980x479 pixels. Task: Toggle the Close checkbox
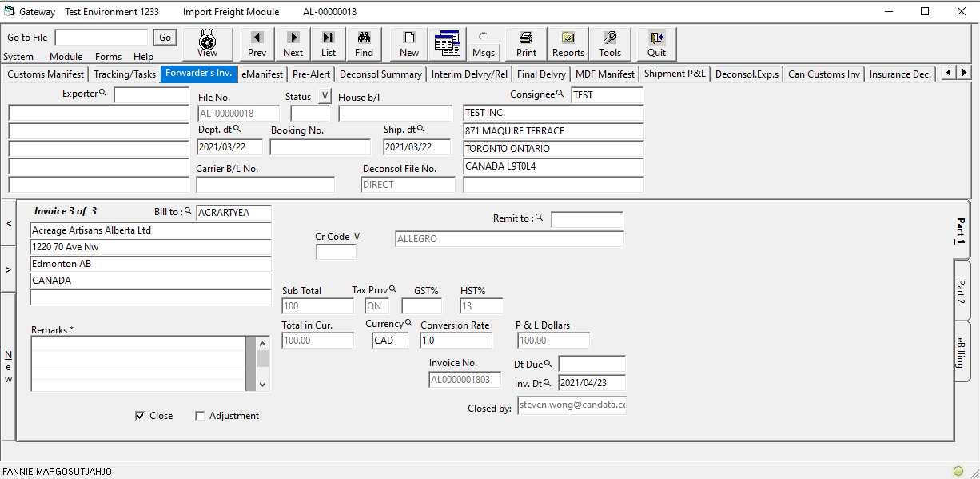coord(141,416)
